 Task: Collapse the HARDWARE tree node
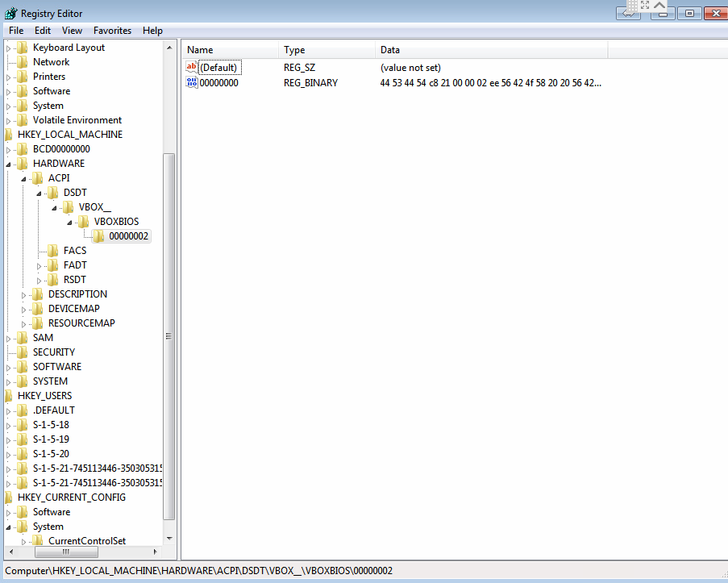[x=10, y=164]
